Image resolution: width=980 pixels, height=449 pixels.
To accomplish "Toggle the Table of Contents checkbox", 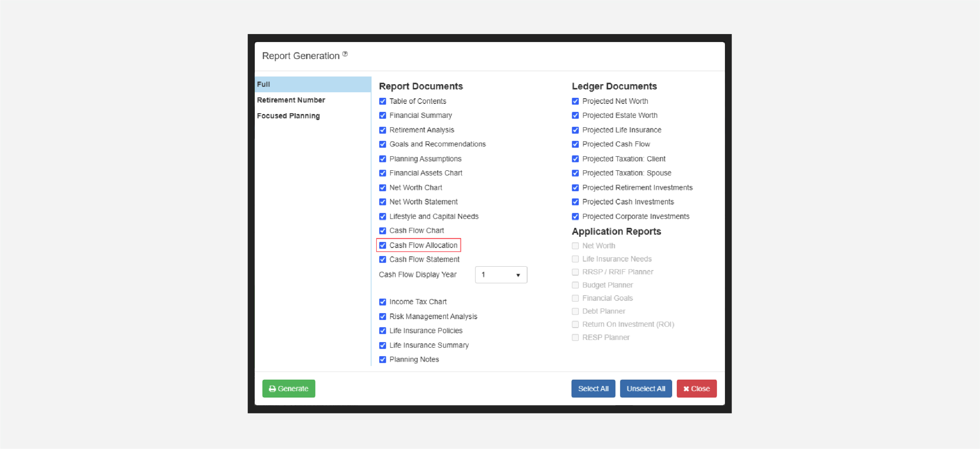I will pos(383,101).
